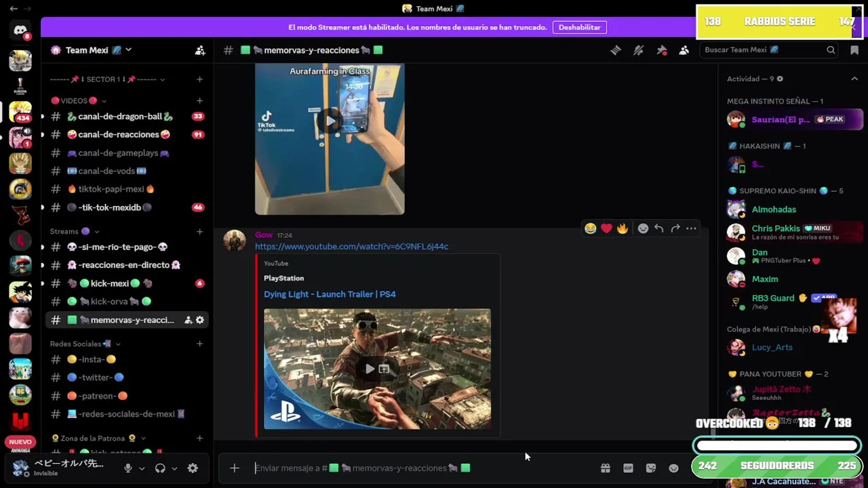868x488 pixels.
Task: Open microphone input options arrow
Action: click(x=141, y=468)
